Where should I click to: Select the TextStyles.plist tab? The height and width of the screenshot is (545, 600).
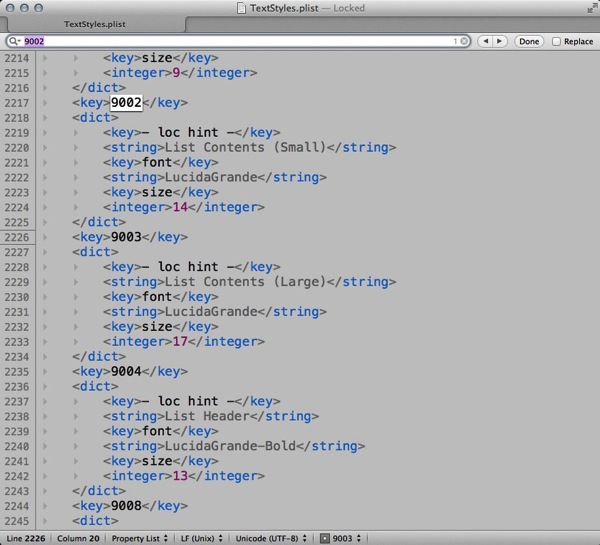point(95,24)
